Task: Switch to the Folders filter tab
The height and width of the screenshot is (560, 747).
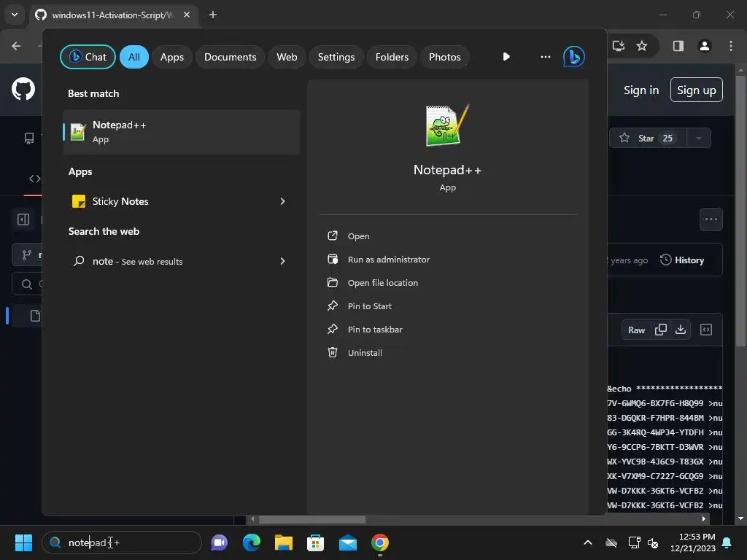Action: (392, 57)
